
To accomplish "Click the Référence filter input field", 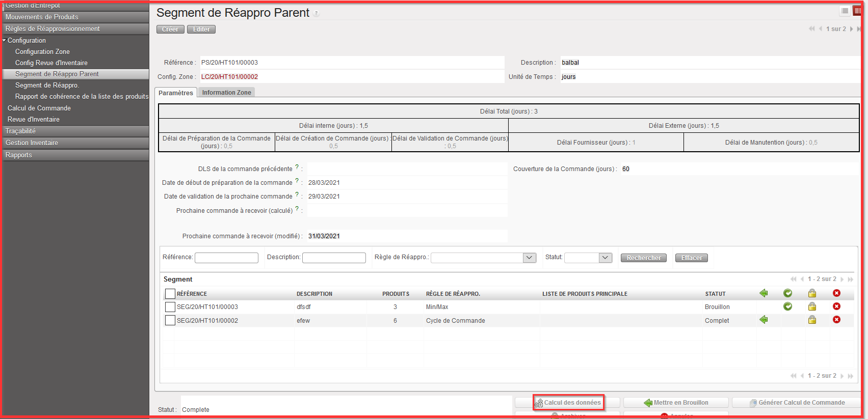I will pyautogui.click(x=226, y=258).
